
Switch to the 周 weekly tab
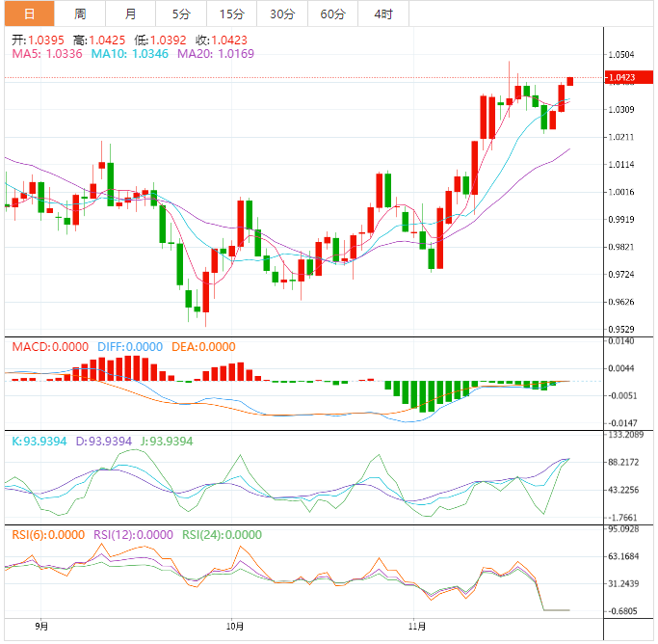(x=80, y=13)
